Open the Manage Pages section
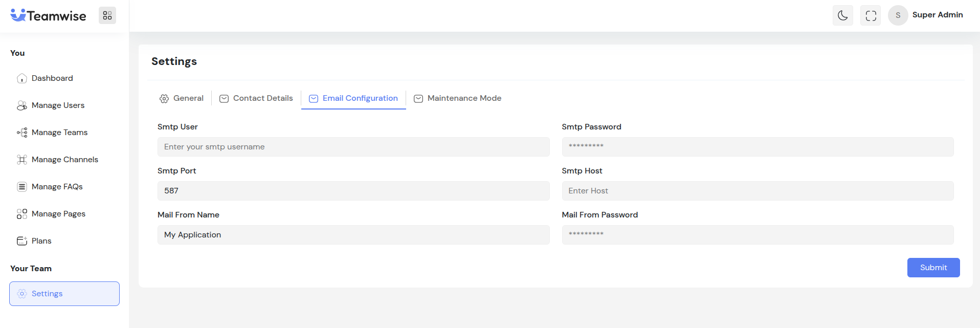 point(58,214)
